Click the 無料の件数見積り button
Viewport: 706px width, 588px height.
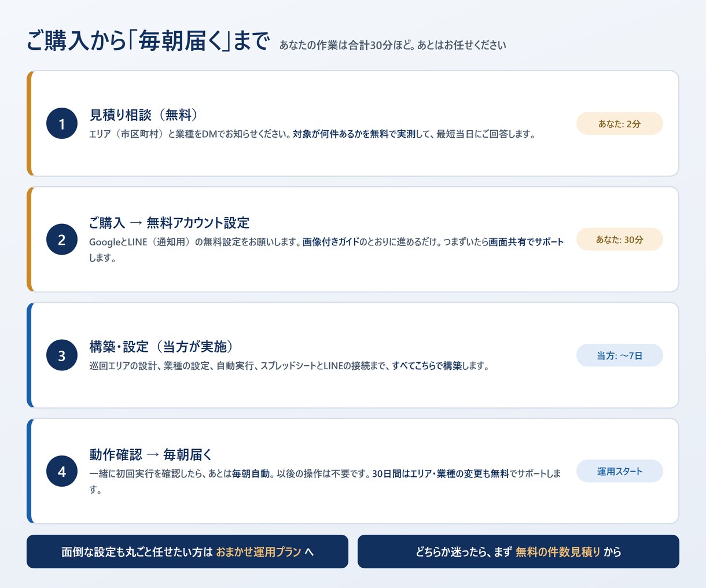pos(519,552)
